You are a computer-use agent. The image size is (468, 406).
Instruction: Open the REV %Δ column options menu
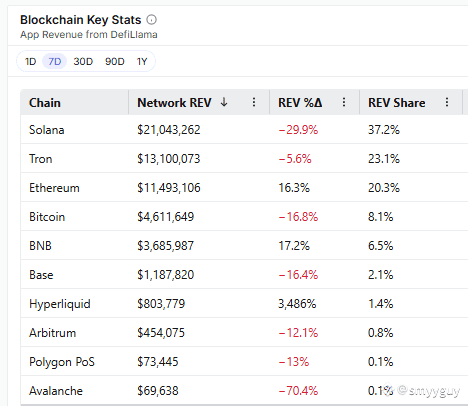pos(344,102)
